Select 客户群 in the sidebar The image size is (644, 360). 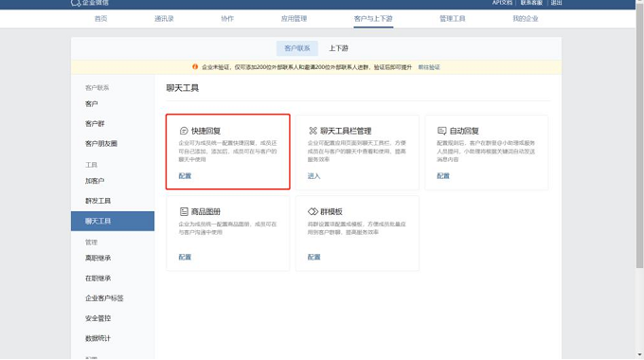[95, 124]
